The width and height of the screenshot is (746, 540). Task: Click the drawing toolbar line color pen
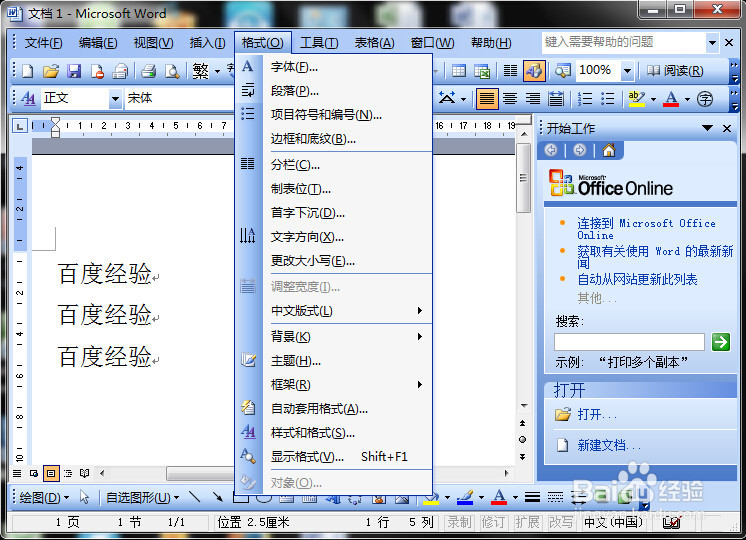465,497
